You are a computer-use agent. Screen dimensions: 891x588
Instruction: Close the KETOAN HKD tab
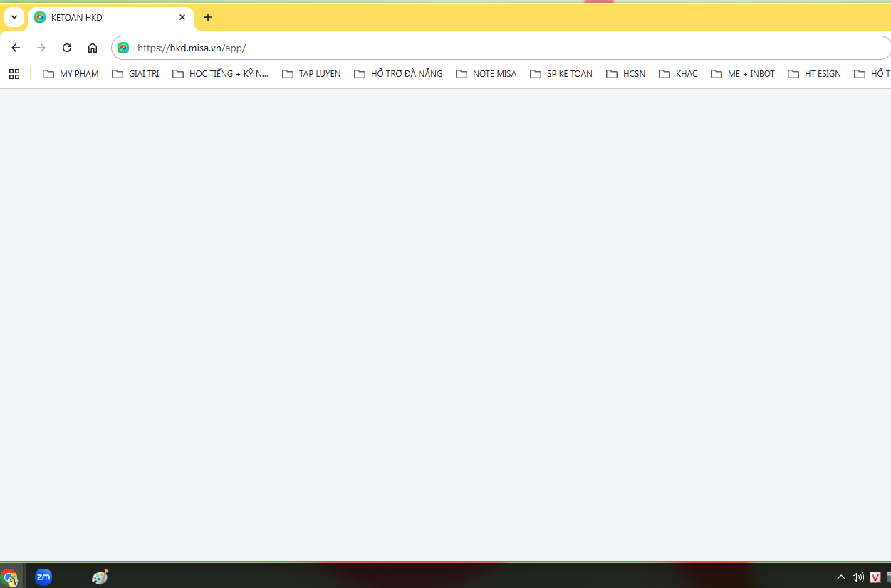pyautogui.click(x=182, y=17)
